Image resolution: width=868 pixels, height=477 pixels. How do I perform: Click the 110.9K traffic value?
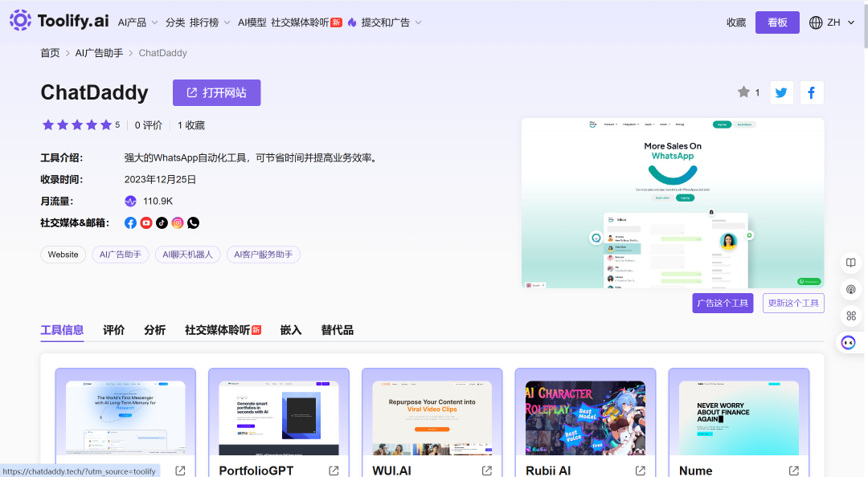click(x=158, y=202)
